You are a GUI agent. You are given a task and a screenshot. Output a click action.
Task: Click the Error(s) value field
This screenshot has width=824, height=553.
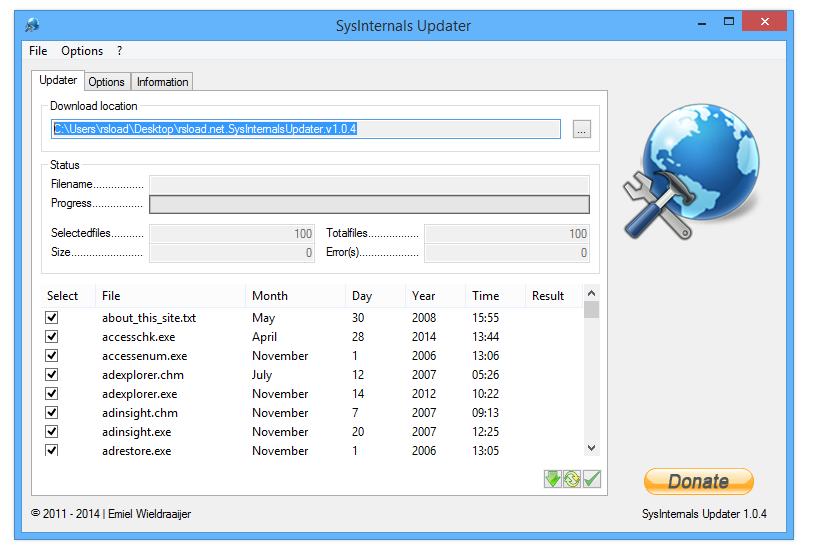point(507,253)
